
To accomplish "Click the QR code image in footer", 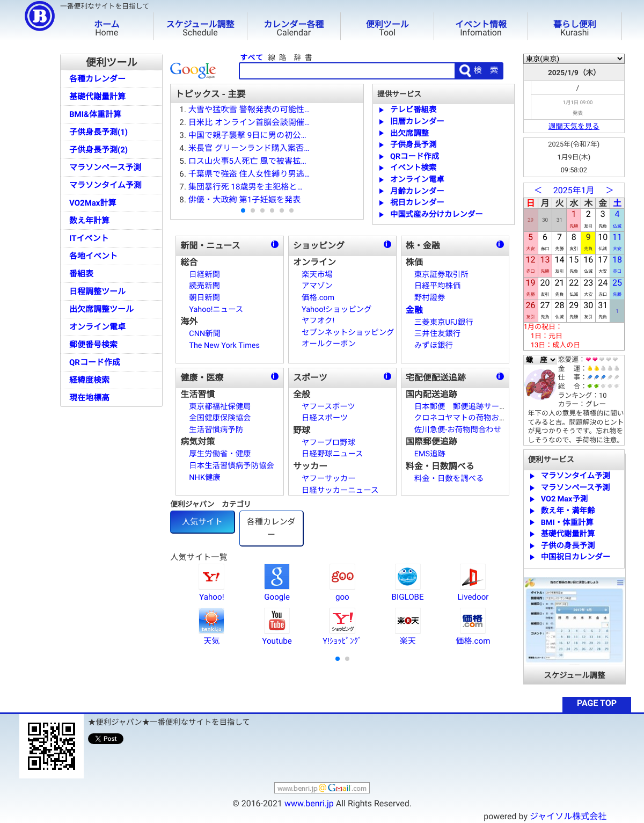I will click(x=52, y=746).
